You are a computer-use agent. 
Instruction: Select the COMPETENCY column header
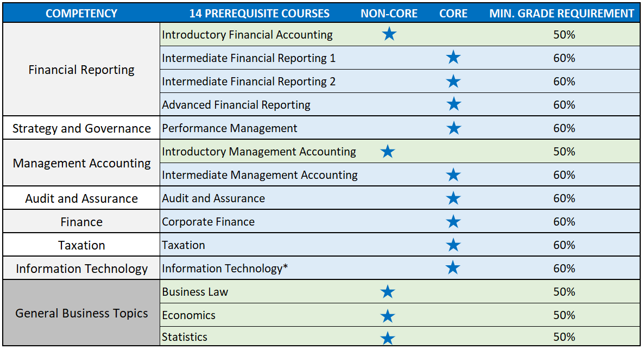point(81,14)
